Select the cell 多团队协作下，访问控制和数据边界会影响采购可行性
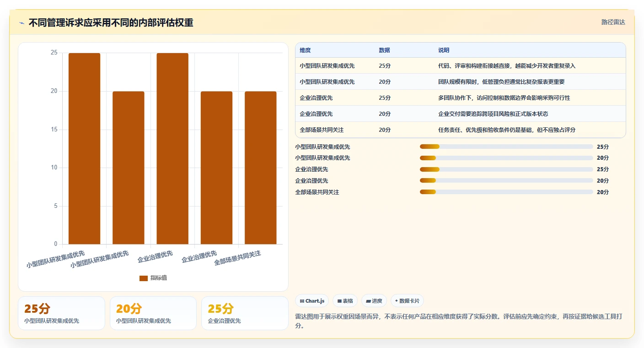644x348 pixels. (504, 98)
